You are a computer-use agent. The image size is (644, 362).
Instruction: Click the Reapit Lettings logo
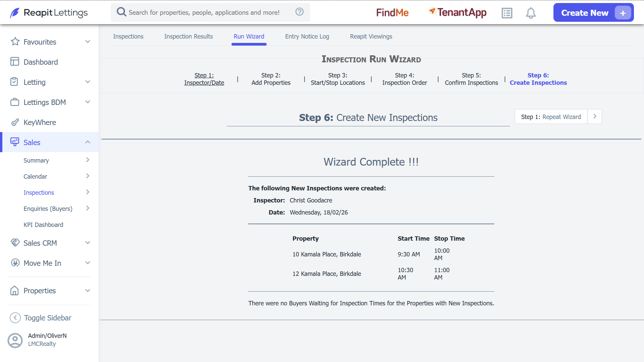pos(49,13)
